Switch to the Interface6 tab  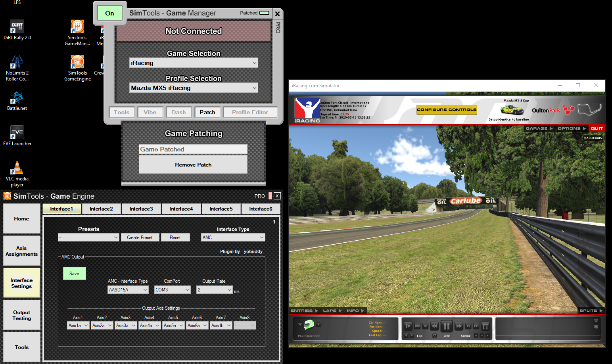click(x=261, y=209)
